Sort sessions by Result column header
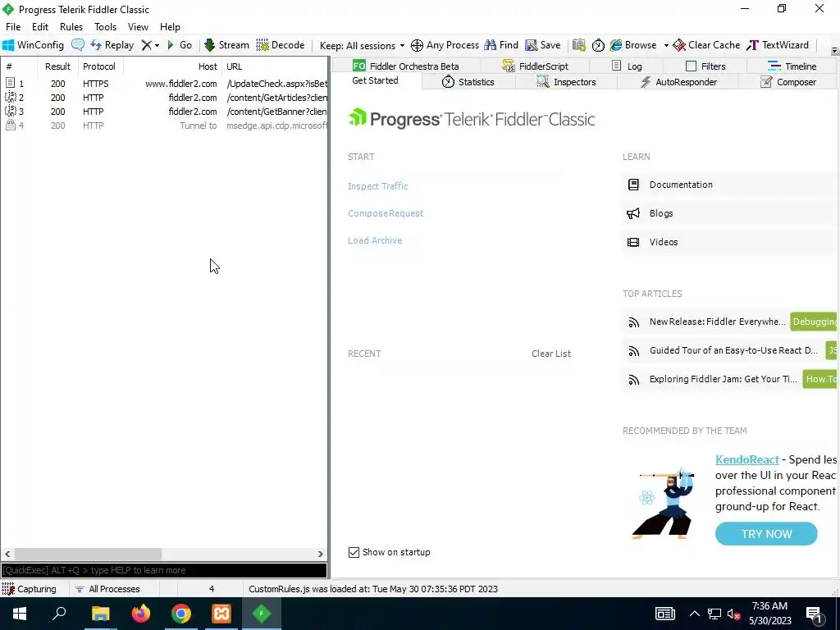The height and width of the screenshot is (630, 840). (58, 66)
